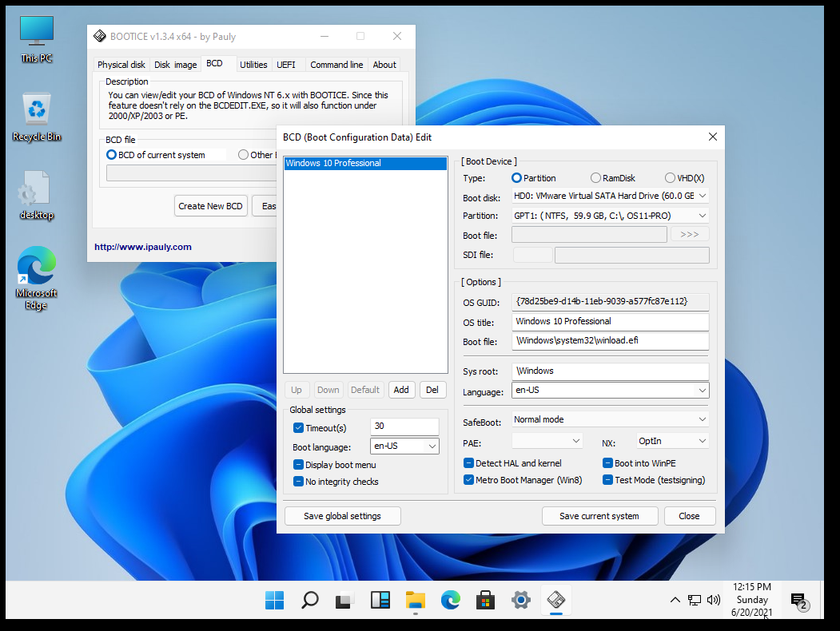
Task: Open network tray icon
Action: [x=695, y=600]
